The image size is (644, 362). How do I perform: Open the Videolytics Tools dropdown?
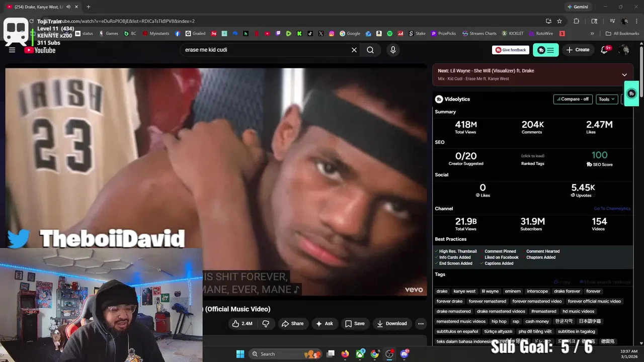pos(607,99)
